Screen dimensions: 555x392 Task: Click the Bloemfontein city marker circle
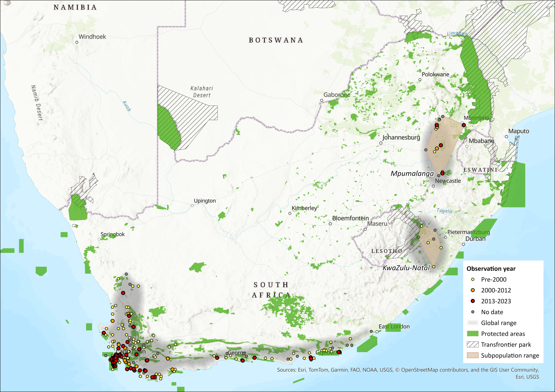330,224
